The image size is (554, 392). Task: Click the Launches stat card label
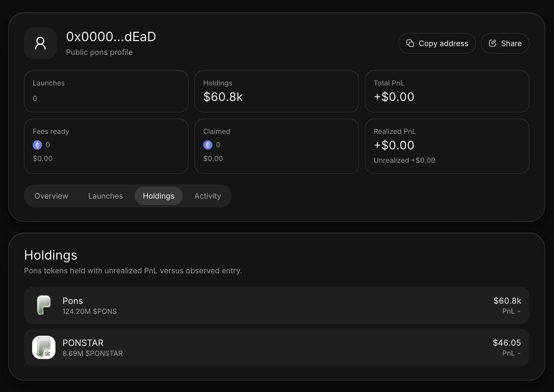pyautogui.click(x=48, y=83)
